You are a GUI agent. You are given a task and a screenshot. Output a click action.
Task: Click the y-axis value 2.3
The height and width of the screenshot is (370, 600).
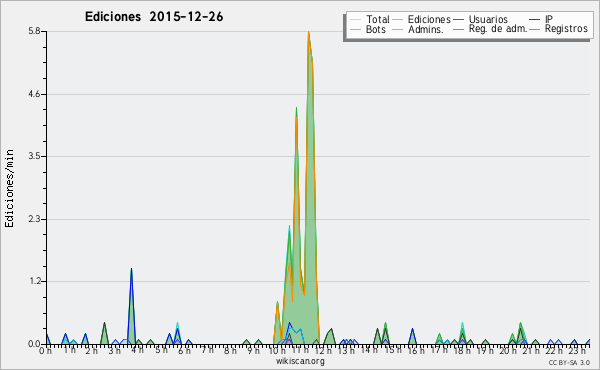[34, 219]
